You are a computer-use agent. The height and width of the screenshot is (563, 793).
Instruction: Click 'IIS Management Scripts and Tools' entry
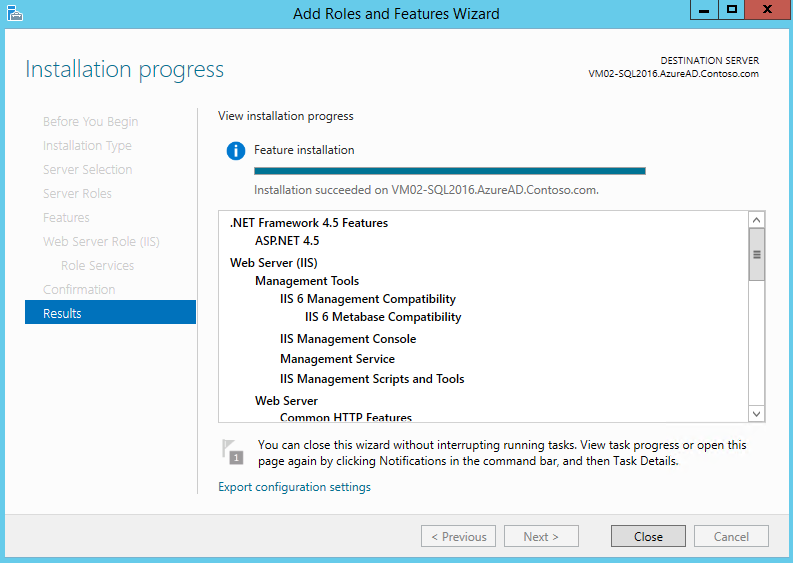pos(372,379)
